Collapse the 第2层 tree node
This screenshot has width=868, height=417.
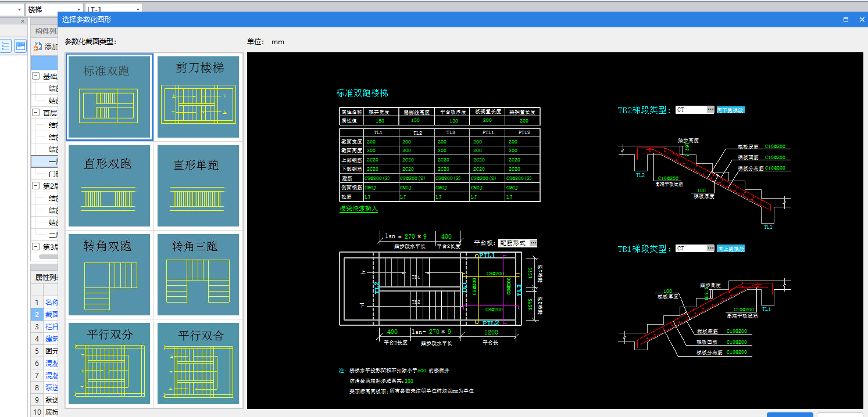pos(36,186)
